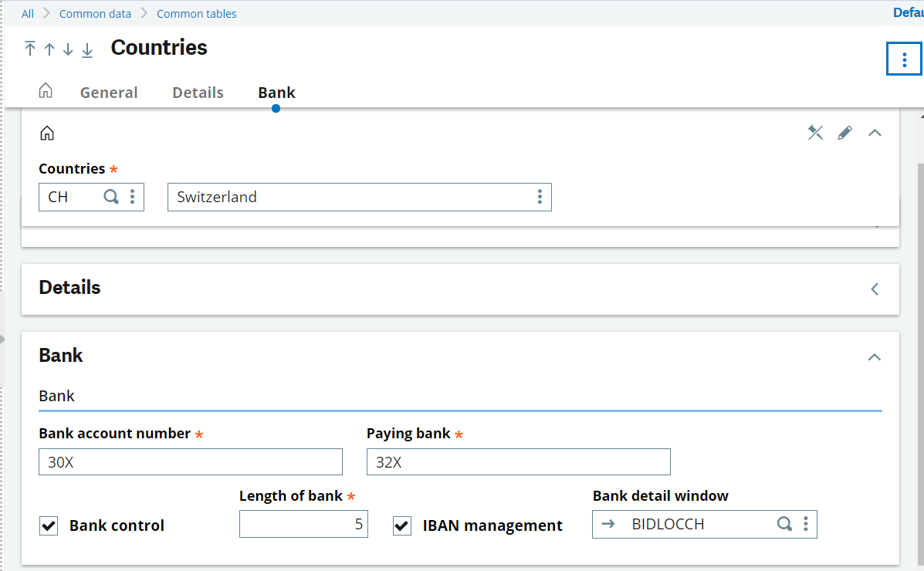Image resolution: width=924 pixels, height=571 pixels.
Task: Open lookup magnifier for country code CH
Action: click(111, 197)
